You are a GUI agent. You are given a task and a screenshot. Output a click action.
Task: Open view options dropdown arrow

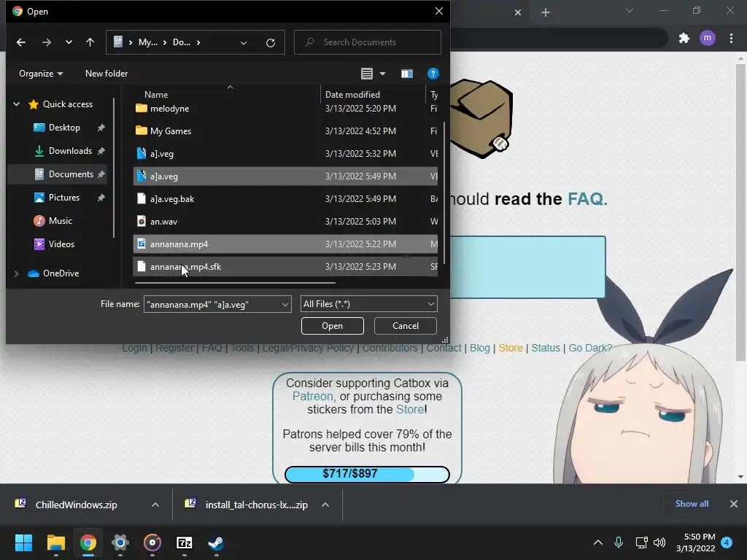pyautogui.click(x=382, y=74)
